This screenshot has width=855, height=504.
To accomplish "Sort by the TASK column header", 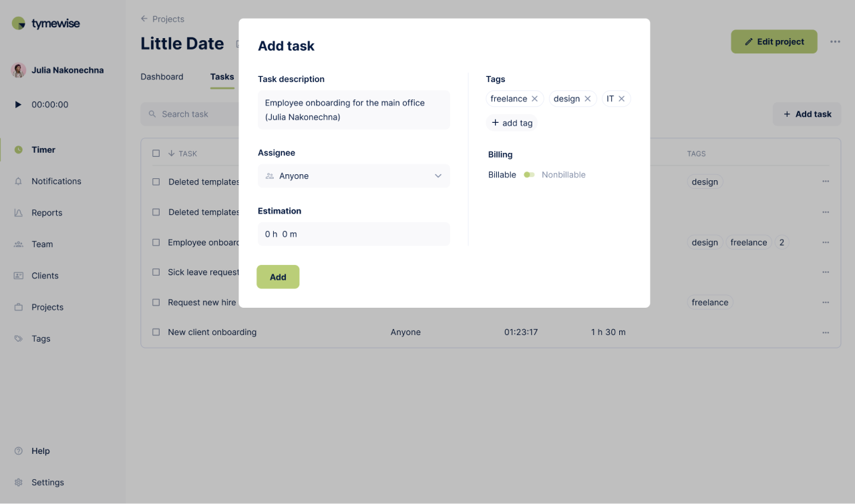I will pos(182,154).
